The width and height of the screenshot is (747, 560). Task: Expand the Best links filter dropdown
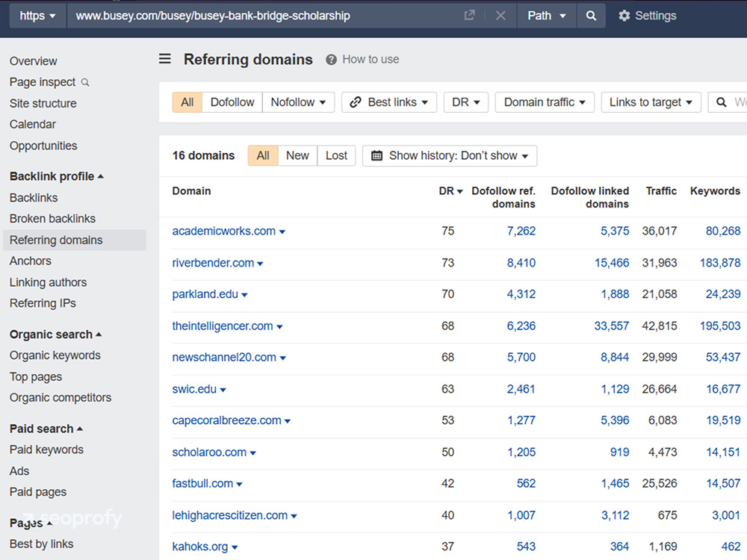(x=389, y=102)
